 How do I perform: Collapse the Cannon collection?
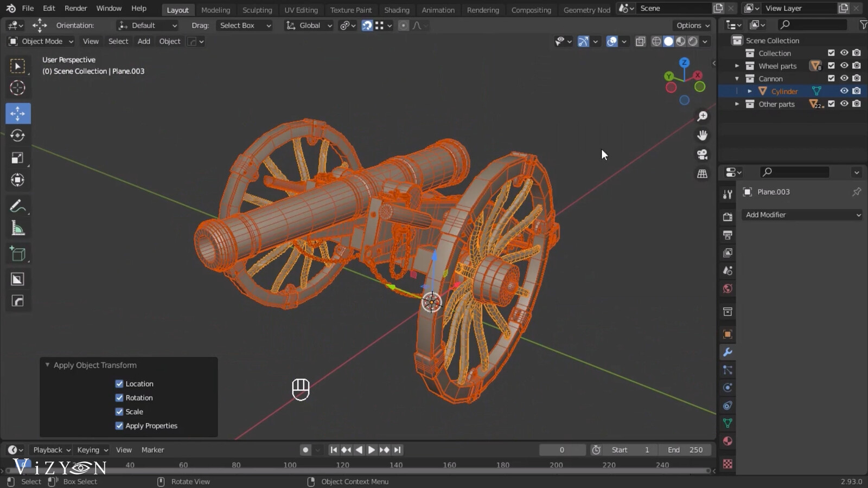(x=737, y=79)
